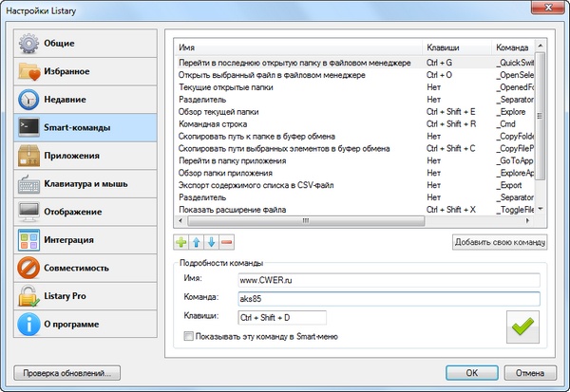
Task: Click the green plus add command icon
Action: pos(180,243)
